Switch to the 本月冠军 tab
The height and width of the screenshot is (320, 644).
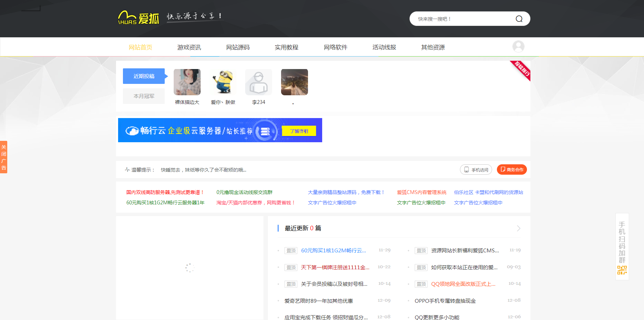click(144, 96)
